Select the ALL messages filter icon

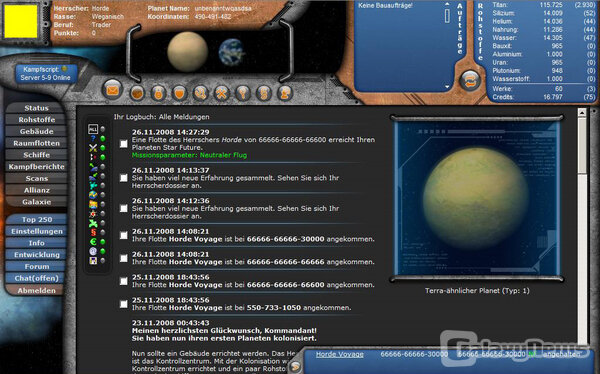point(93,129)
